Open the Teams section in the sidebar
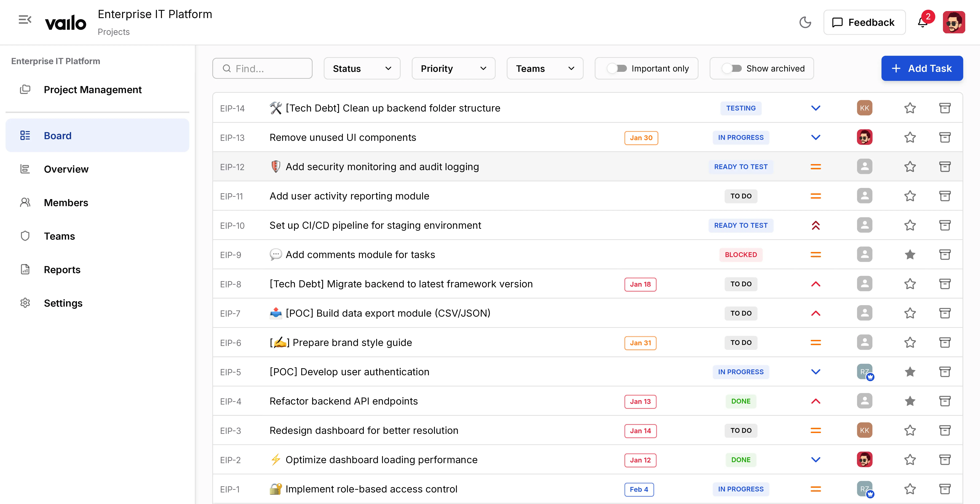The height and width of the screenshot is (504, 980). click(59, 236)
